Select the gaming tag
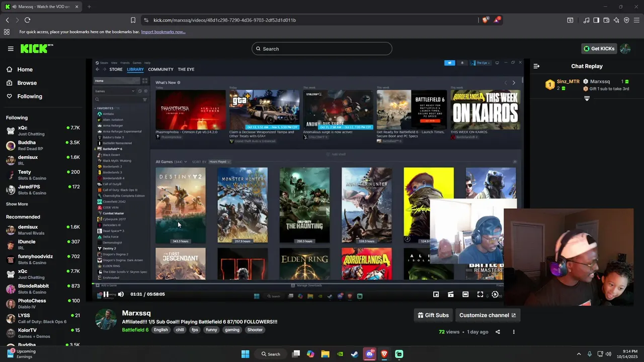The height and width of the screenshot is (362, 644). point(232,330)
